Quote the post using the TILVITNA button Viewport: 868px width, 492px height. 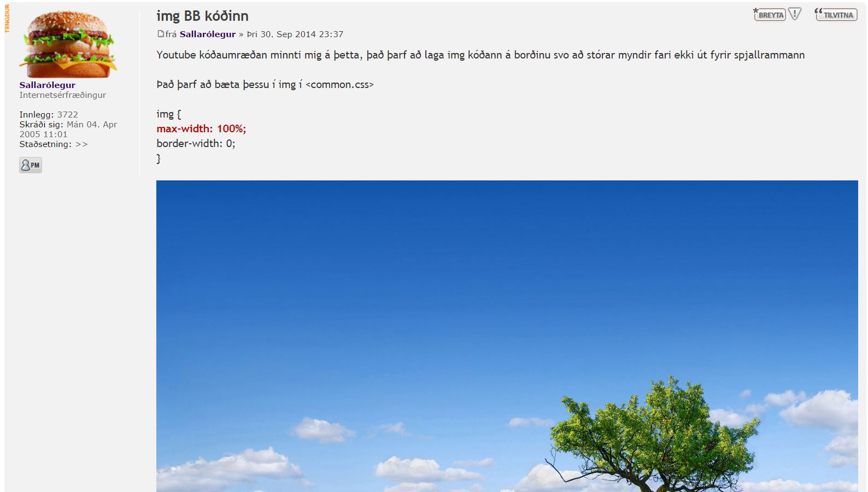836,14
